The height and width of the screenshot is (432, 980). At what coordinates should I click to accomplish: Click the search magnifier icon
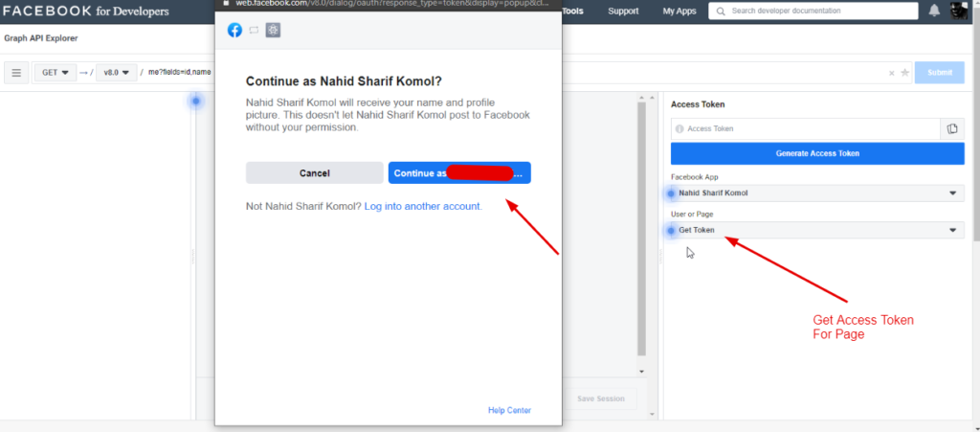(722, 11)
